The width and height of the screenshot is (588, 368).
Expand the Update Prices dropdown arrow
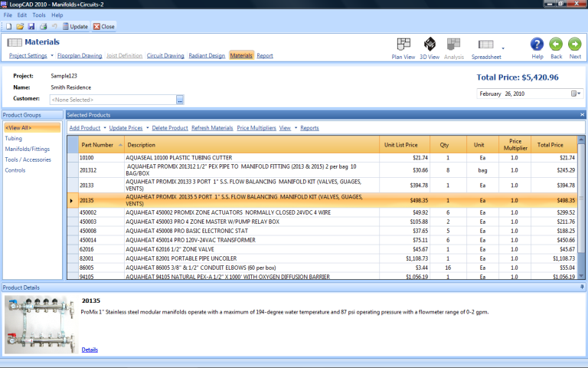coord(147,128)
